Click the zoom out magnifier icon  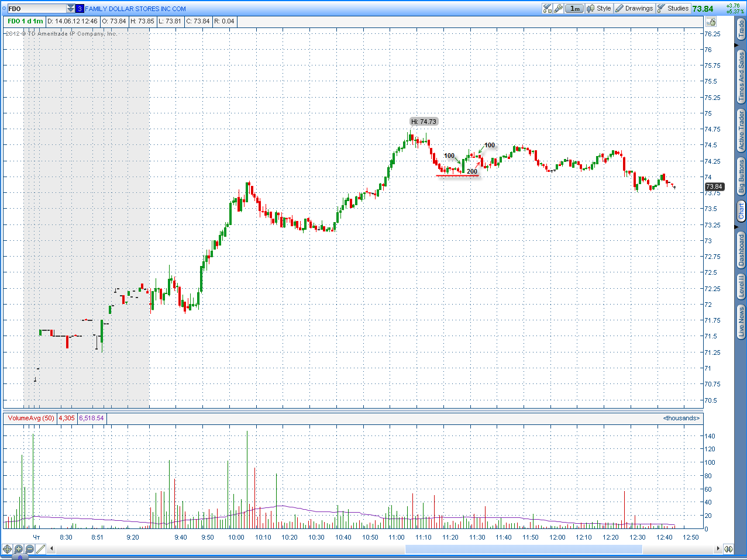29,549
